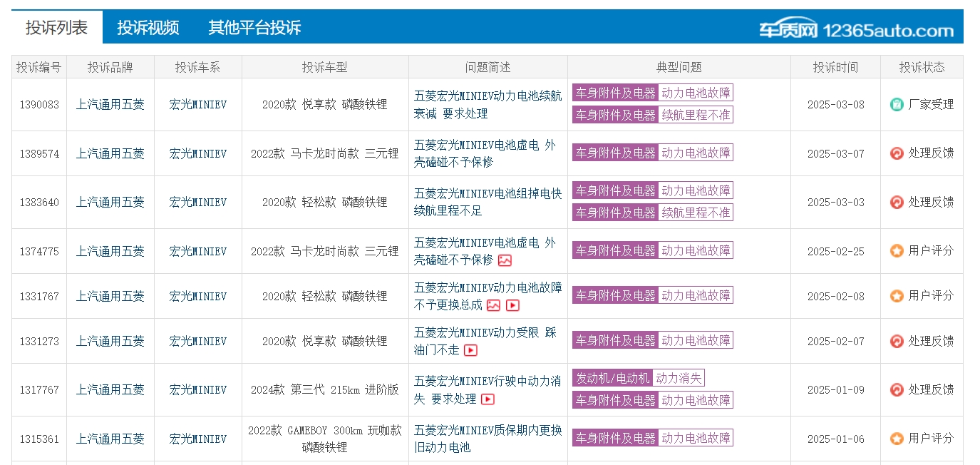
Task: Open the 其他平台投诉 tab
Action: 254,28
